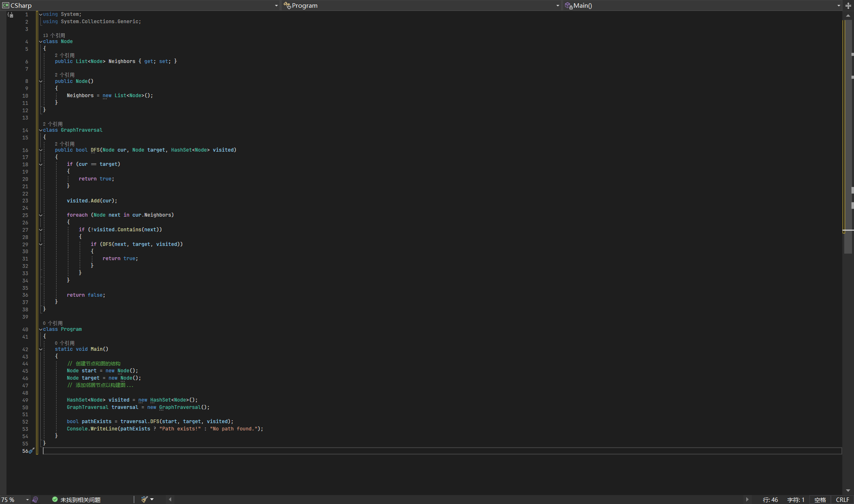The image size is (854, 504).
Task: Open the 0 个引用 link above class Program
Action: tap(53, 323)
